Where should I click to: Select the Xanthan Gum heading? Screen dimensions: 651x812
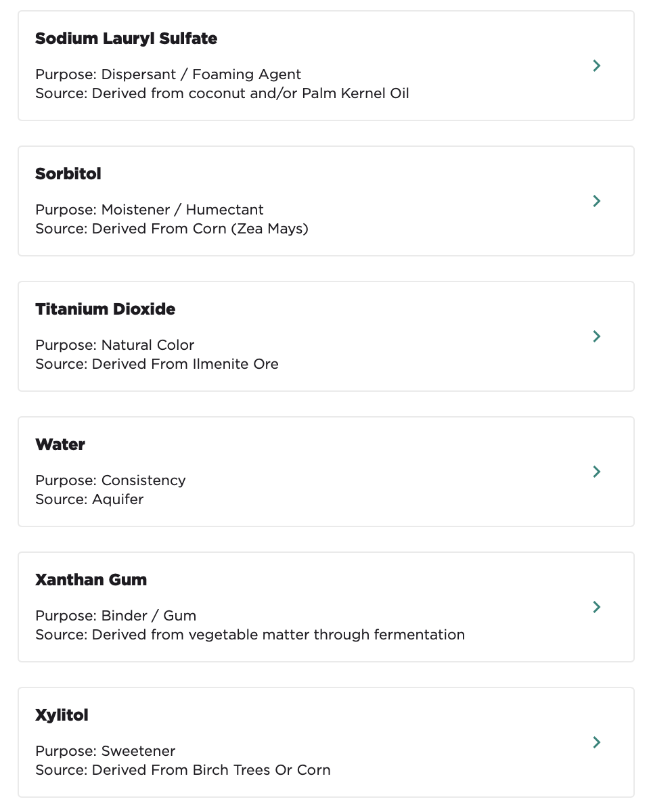tap(91, 580)
